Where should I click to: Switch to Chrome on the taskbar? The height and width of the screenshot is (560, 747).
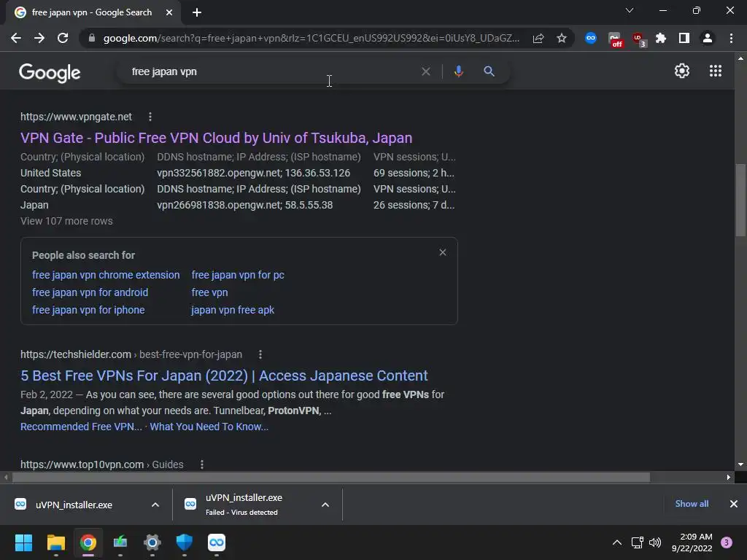click(88, 542)
